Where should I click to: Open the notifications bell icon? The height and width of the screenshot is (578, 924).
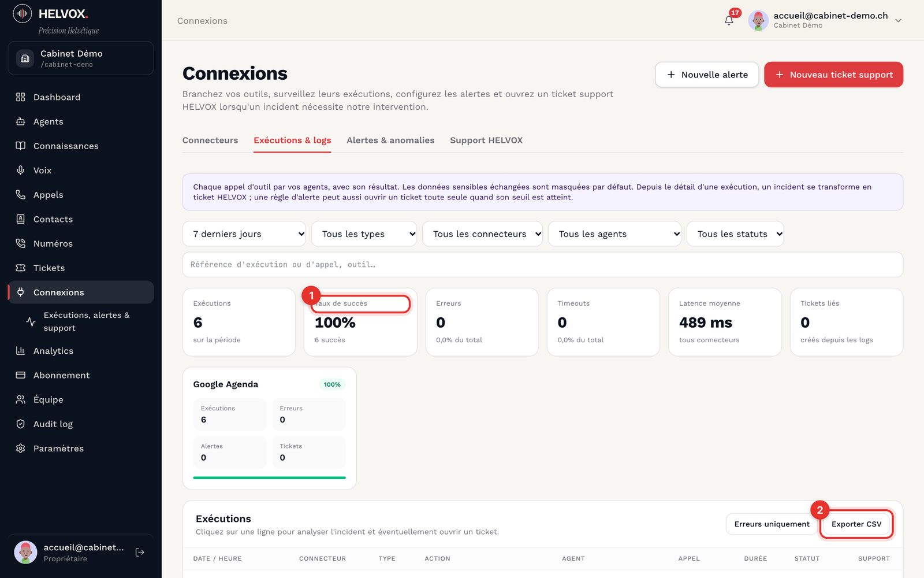click(729, 20)
